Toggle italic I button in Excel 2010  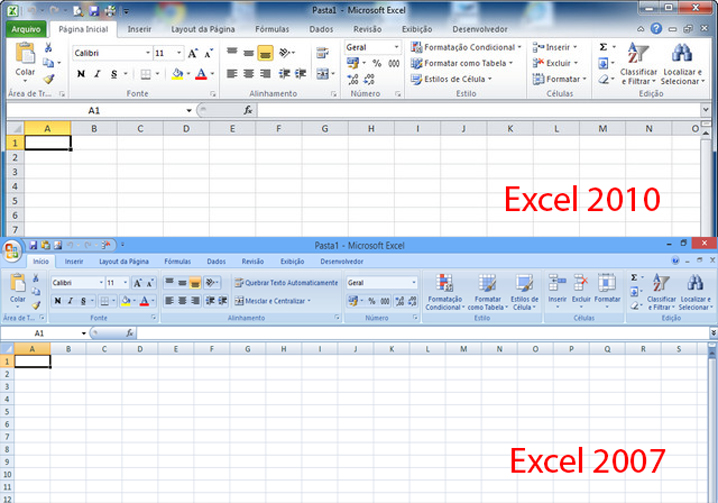(x=97, y=74)
